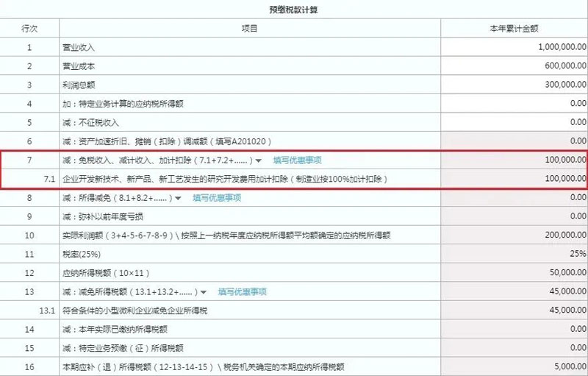
Task: Click the 弥补以前年度亏损 amount field
Action: click(514, 216)
